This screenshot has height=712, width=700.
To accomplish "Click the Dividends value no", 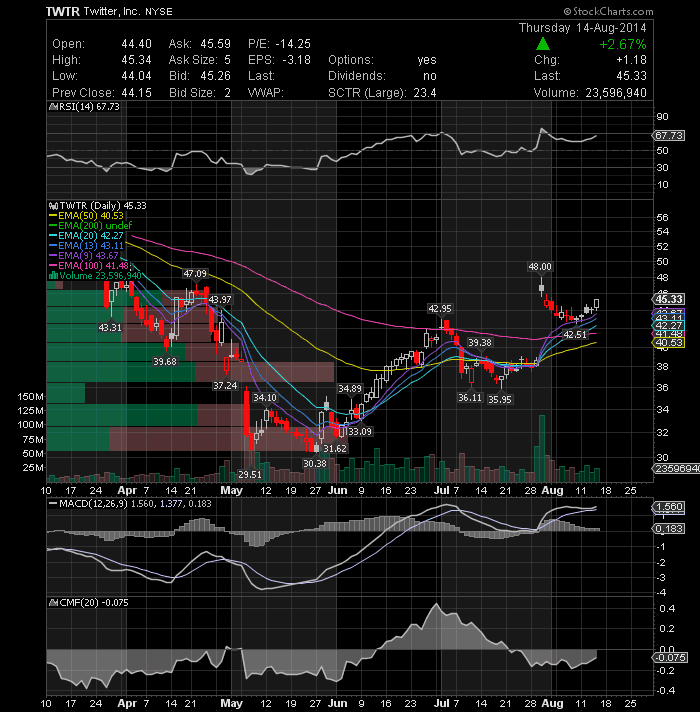I will (x=429, y=76).
